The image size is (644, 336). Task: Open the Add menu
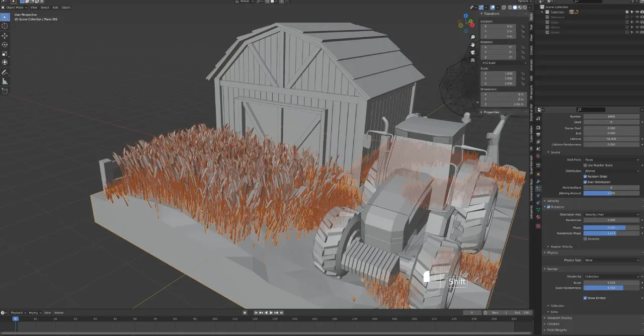coord(55,8)
